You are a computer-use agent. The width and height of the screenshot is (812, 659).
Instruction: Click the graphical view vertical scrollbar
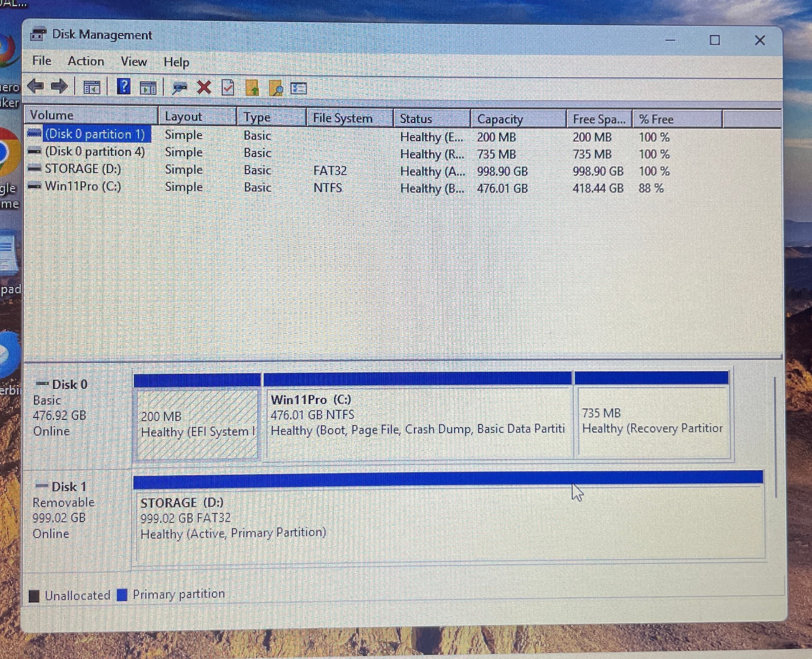coord(775,437)
